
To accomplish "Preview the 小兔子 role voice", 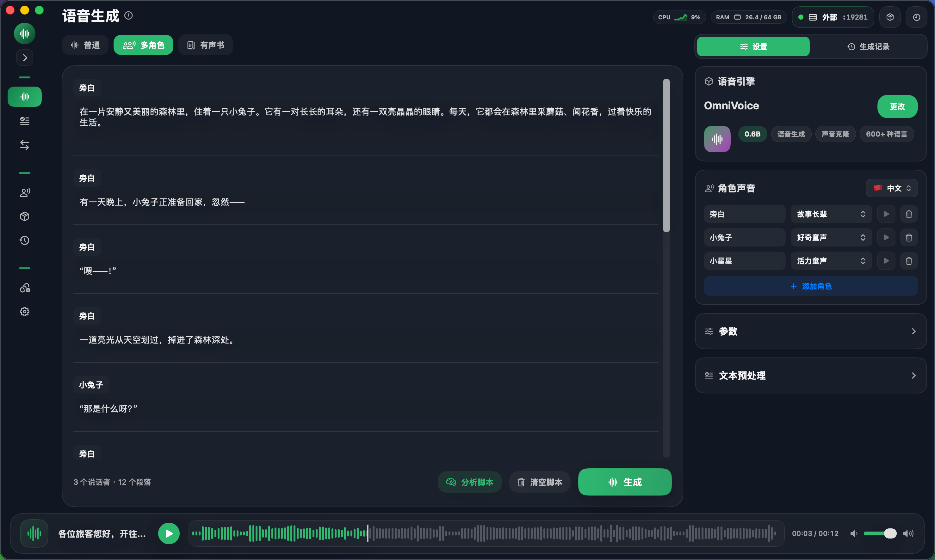I will coord(886,238).
